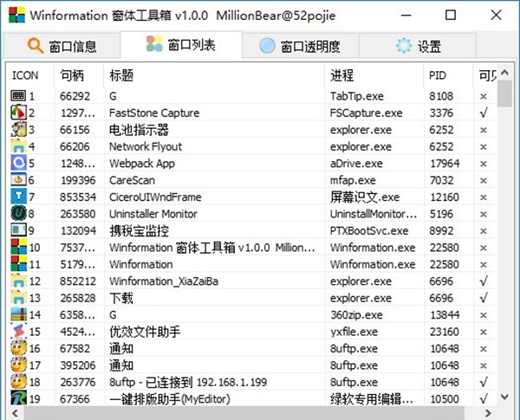Click the FSCapture.exe process cell

(x=366, y=113)
